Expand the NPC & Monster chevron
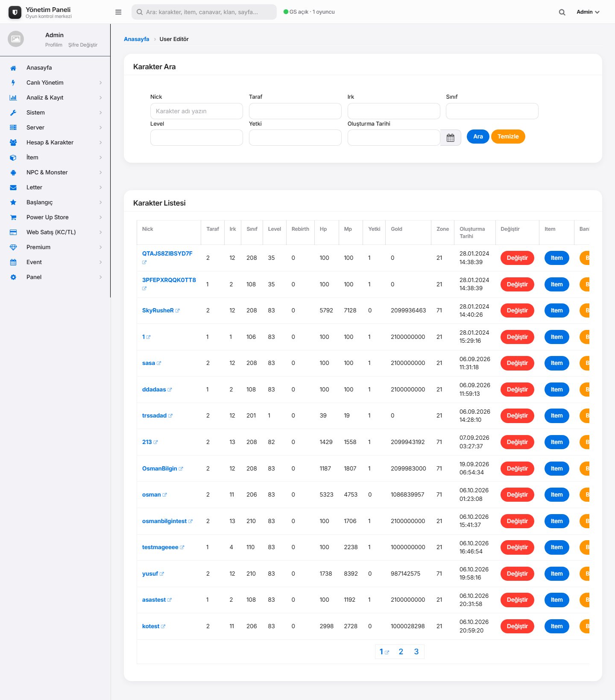This screenshot has width=615, height=700. 101,173
